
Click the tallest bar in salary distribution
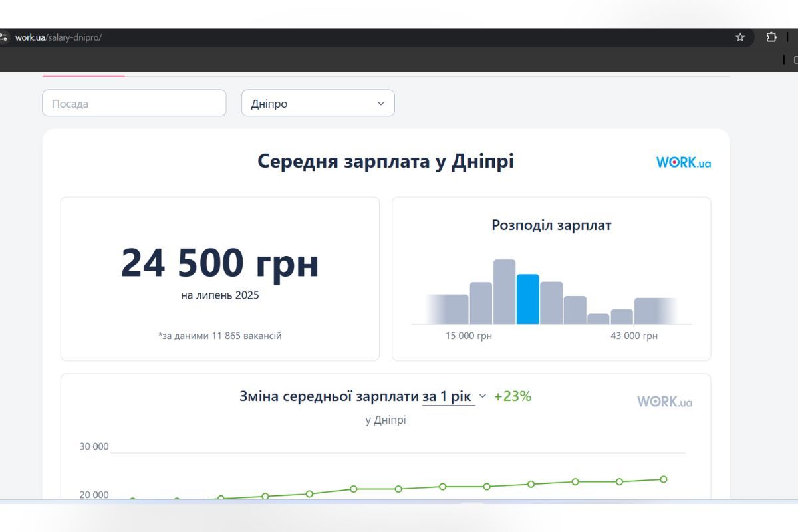[x=505, y=291]
